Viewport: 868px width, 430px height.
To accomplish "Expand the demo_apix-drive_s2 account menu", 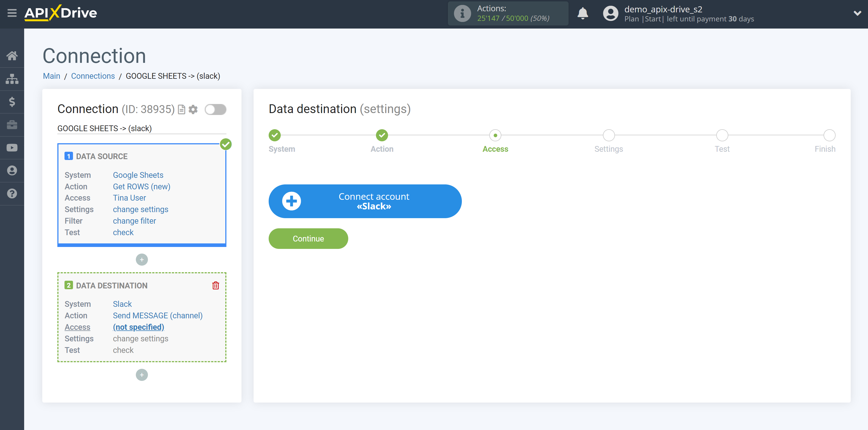I will click(x=855, y=13).
